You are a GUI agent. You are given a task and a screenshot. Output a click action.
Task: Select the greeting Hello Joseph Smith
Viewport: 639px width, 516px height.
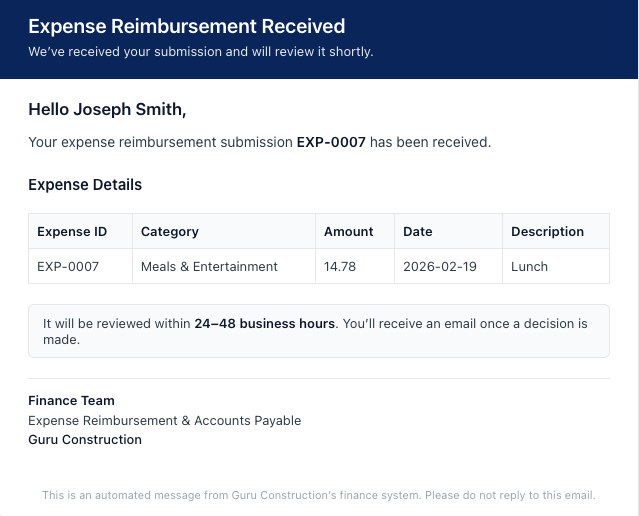[107, 109]
